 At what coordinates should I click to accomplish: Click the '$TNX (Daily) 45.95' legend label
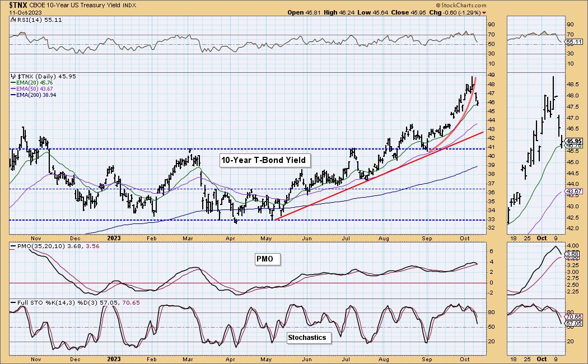pyautogui.click(x=47, y=77)
